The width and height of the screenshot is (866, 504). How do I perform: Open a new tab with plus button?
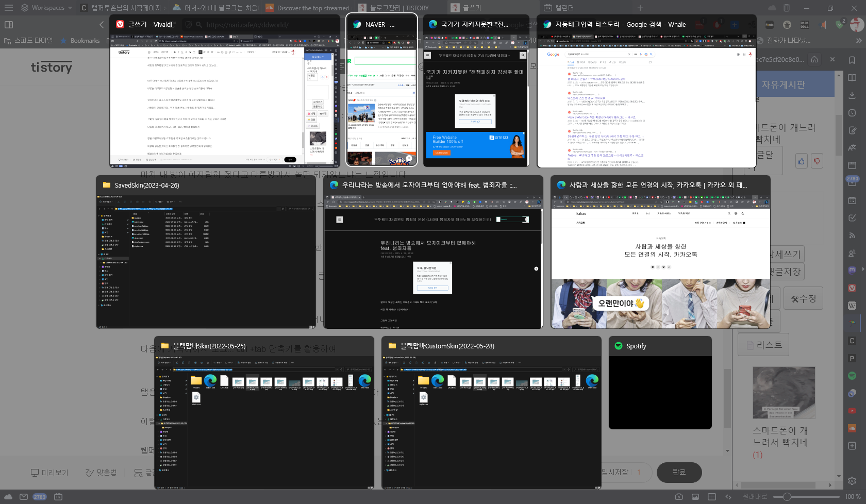click(640, 8)
